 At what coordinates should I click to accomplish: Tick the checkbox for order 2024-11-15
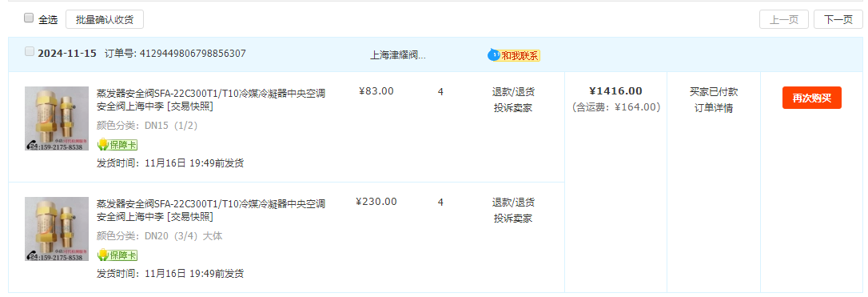point(30,51)
